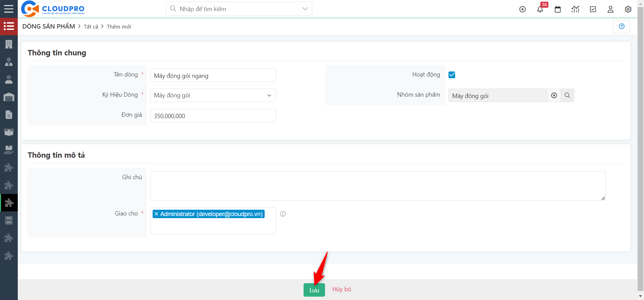Viewport: 644px width, 300px height.
Task: Click the Ghi chú textarea
Action: (378, 186)
